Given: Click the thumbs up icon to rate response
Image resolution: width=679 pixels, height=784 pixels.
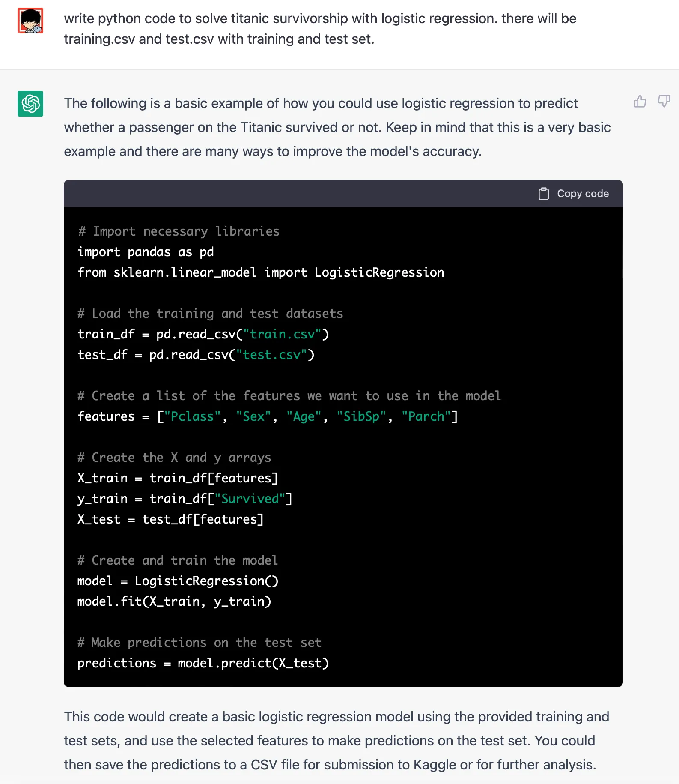Looking at the screenshot, I should 640,102.
